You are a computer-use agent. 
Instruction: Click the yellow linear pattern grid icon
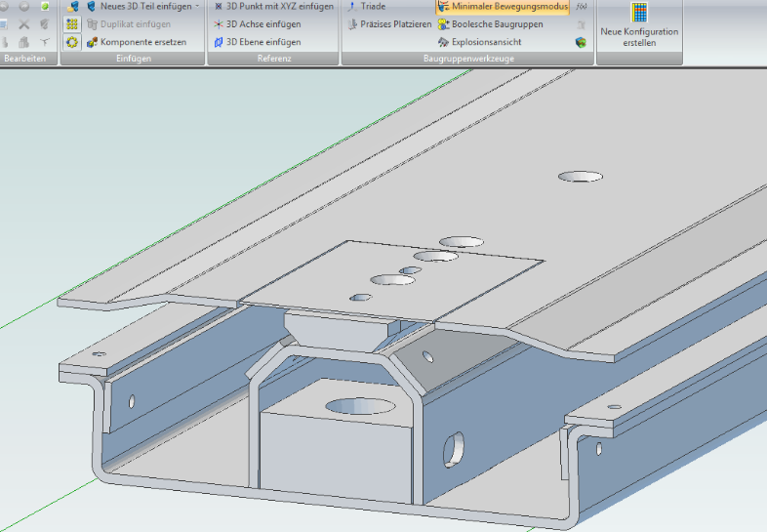72,24
